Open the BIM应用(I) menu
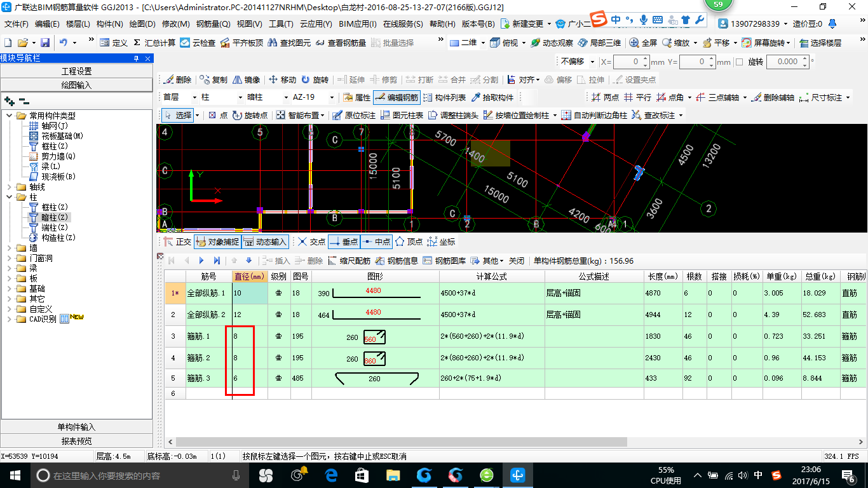This screenshot has height=488, width=868. point(358,24)
